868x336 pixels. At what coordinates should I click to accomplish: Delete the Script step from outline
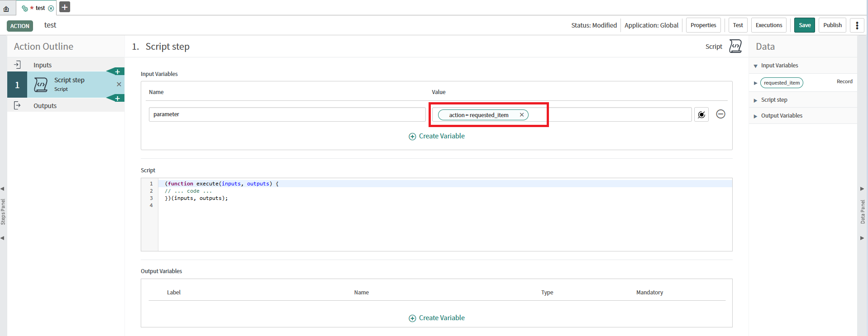[119, 84]
